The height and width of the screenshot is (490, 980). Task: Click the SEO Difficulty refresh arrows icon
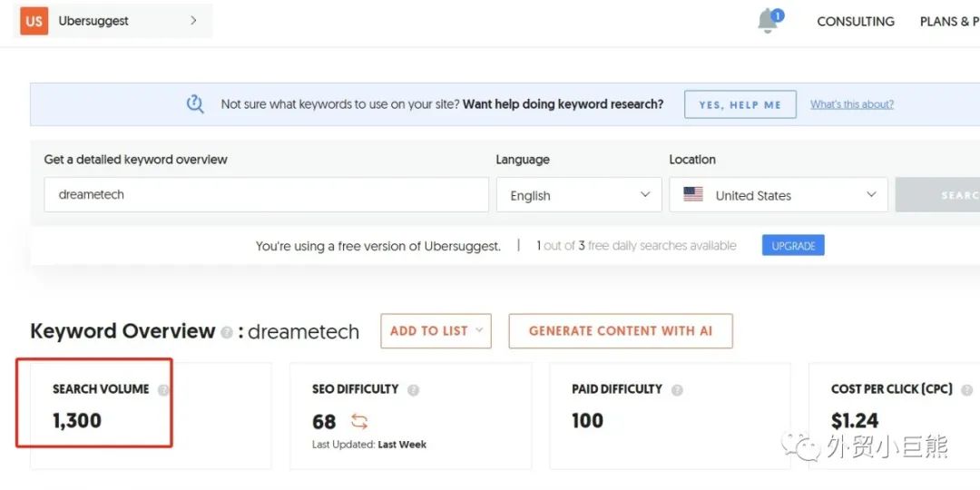[359, 421]
